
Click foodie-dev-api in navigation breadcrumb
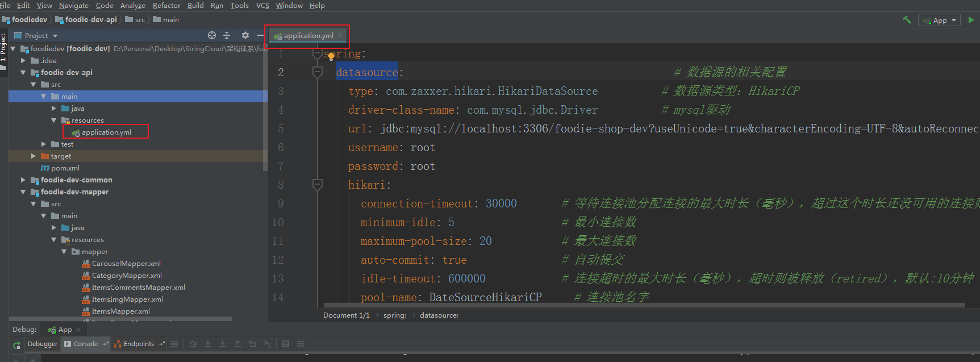(86, 19)
